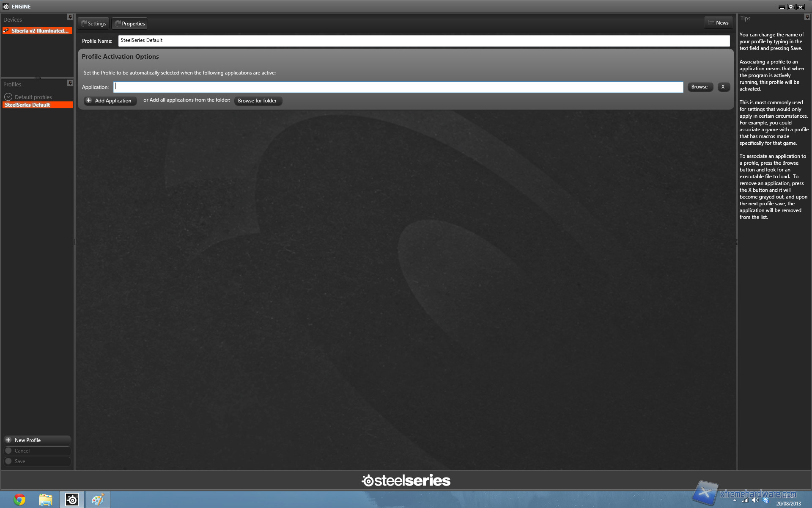This screenshot has width=812, height=508.
Task: Pin the Profiles panel
Action: pyautogui.click(x=70, y=83)
